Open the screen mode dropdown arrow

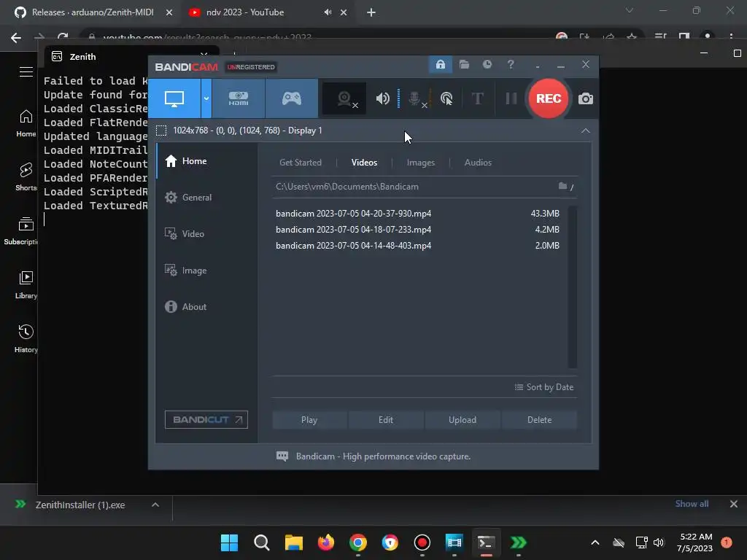tap(206, 98)
